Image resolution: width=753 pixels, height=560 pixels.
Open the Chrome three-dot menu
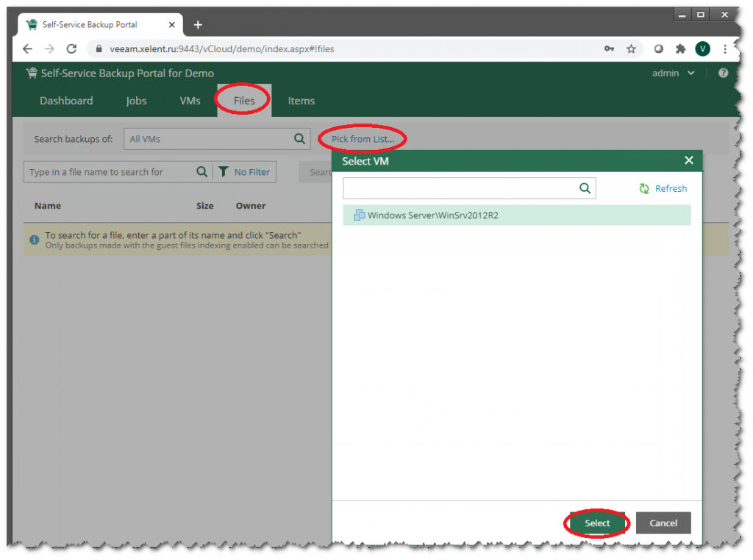(724, 49)
